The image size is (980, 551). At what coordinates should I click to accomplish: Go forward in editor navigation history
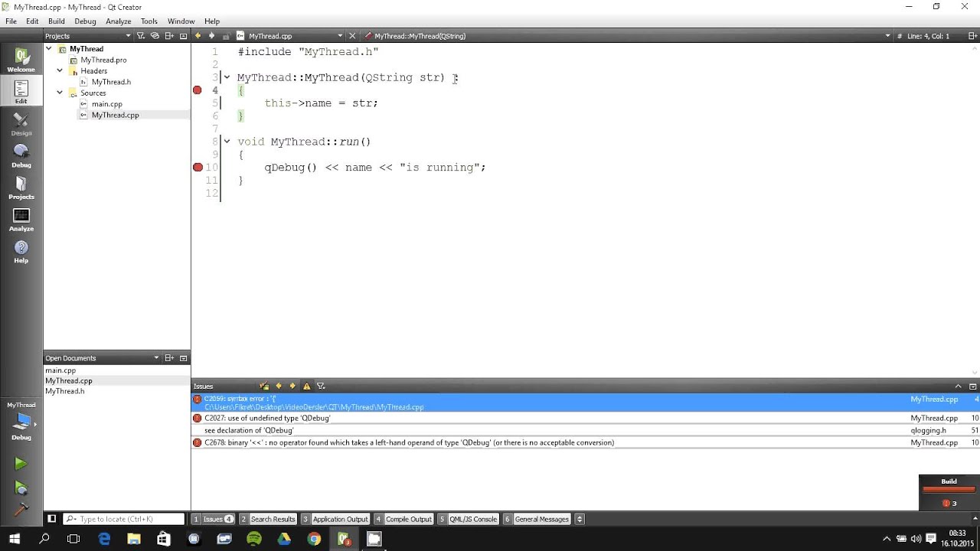tap(212, 36)
